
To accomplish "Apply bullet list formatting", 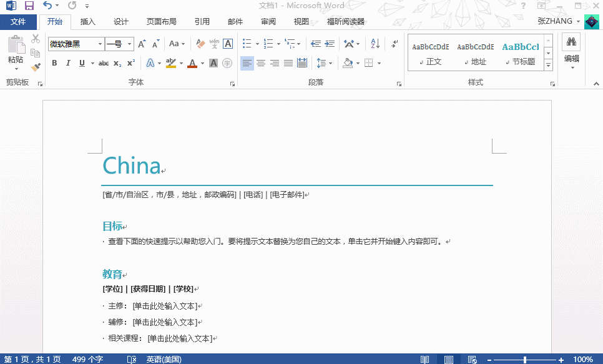I will click(246, 44).
